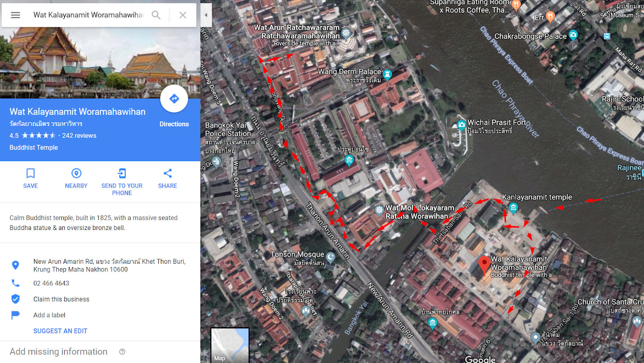The width and height of the screenshot is (644, 363).
Task: Click the Nearby icon
Action: click(76, 173)
